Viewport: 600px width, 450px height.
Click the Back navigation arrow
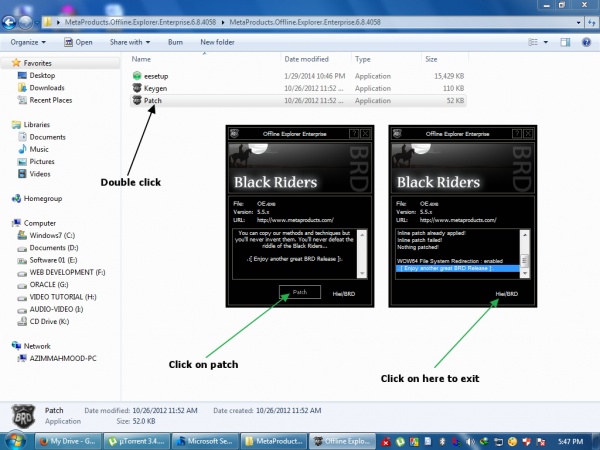[x=9, y=23]
